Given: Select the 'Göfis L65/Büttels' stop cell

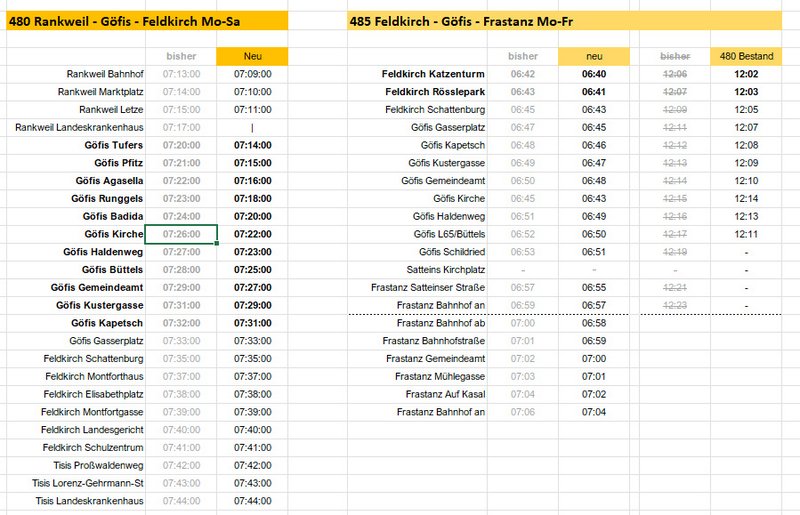Looking at the screenshot, I should tap(417, 234).
